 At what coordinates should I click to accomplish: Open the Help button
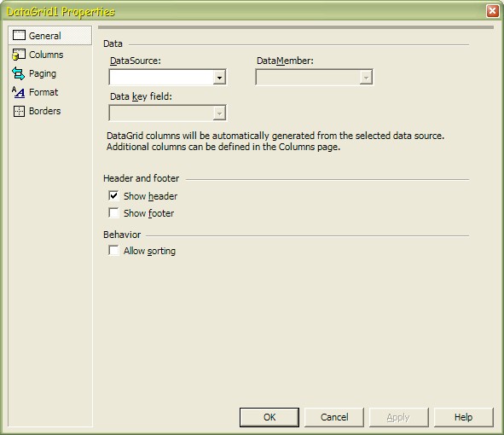[x=464, y=417]
